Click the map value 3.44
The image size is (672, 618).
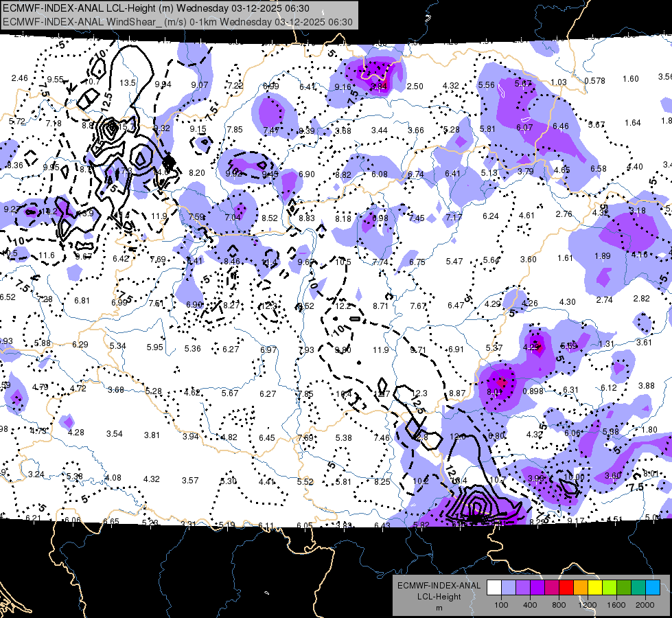click(x=380, y=130)
